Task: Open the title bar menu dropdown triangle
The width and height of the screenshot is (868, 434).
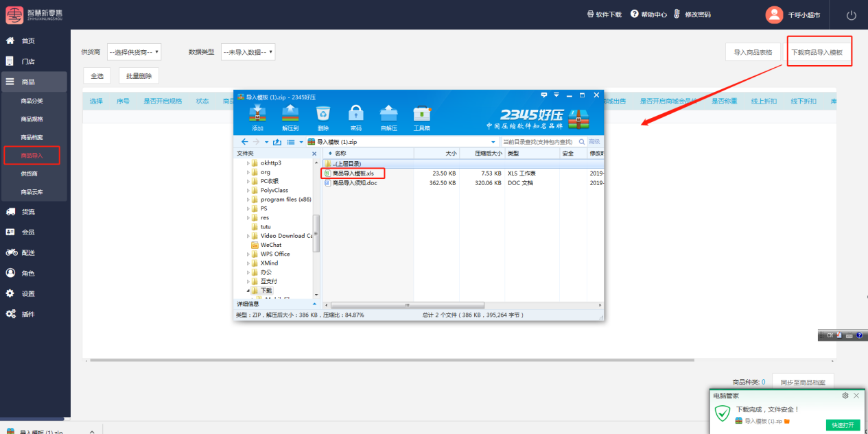Action: (556, 95)
